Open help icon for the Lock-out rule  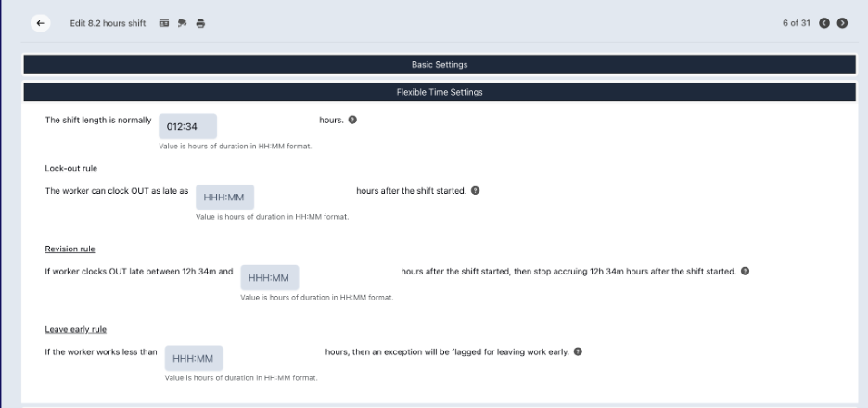475,190
